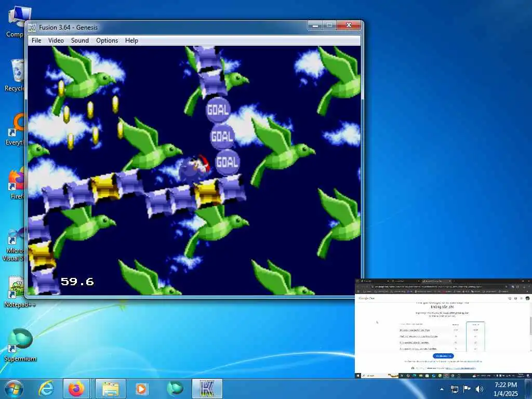Close the Fusion 3.64 window
Image resolution: width=532 pixels, height=399 pixels.
(349, 25)
